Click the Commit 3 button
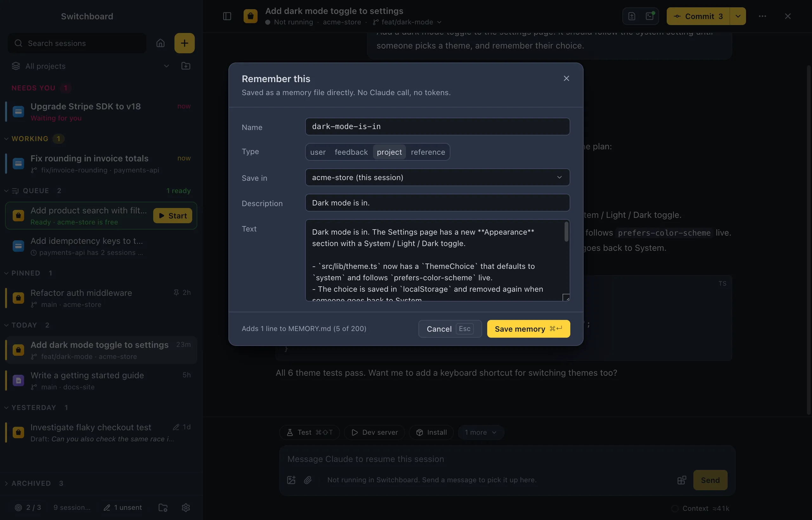Viewport: 812px width, 520px height. pyautogui.click(x=698, y=16)
